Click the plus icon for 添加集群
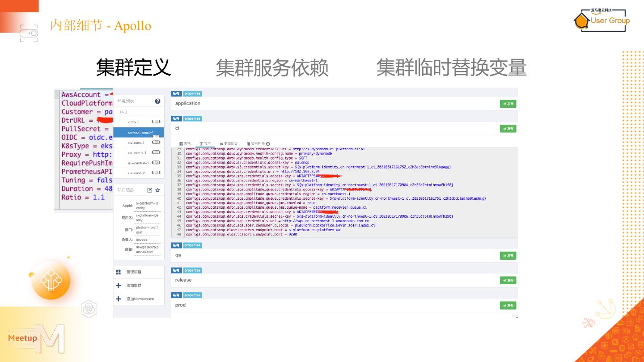Screen dimensions: 644x362 point(119,285)
